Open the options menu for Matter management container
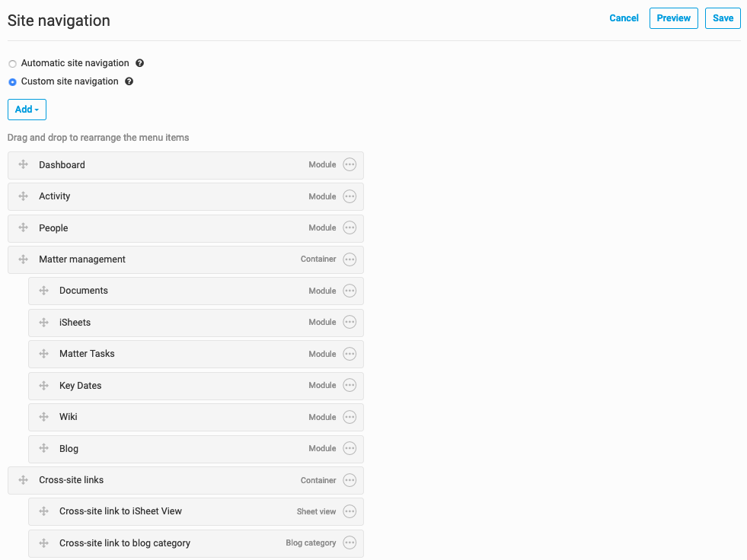The width and height of the screenshot is (747, 560). 350,259
